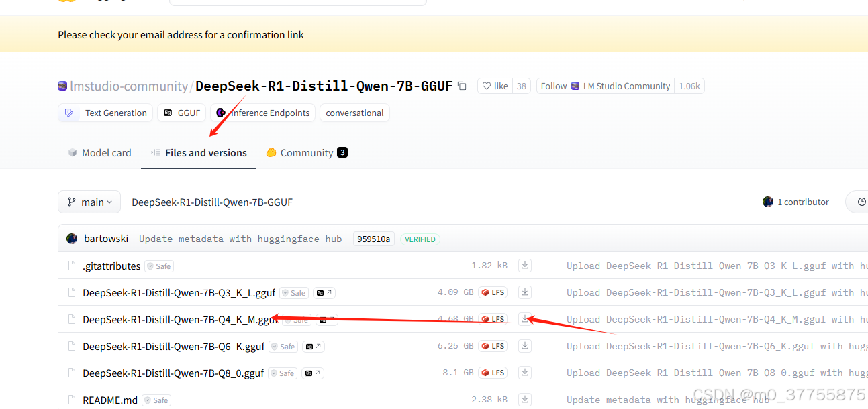Open the README.md file
Screen dimensions: 868x409
click(110, 400)
